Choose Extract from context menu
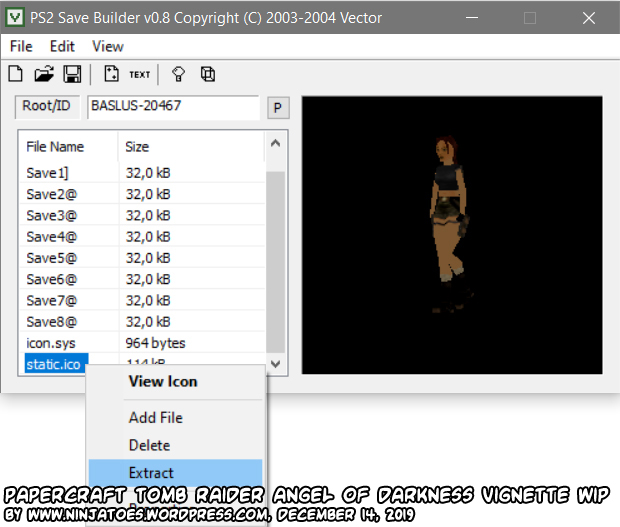 (x=176, y=472)
